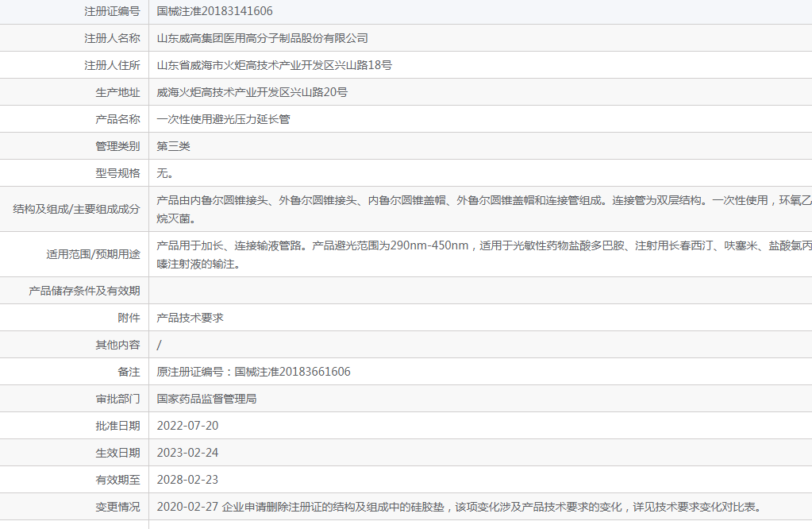Select production address ending 兴山路20号
The image size is (812, 529).
click(252, 92)
